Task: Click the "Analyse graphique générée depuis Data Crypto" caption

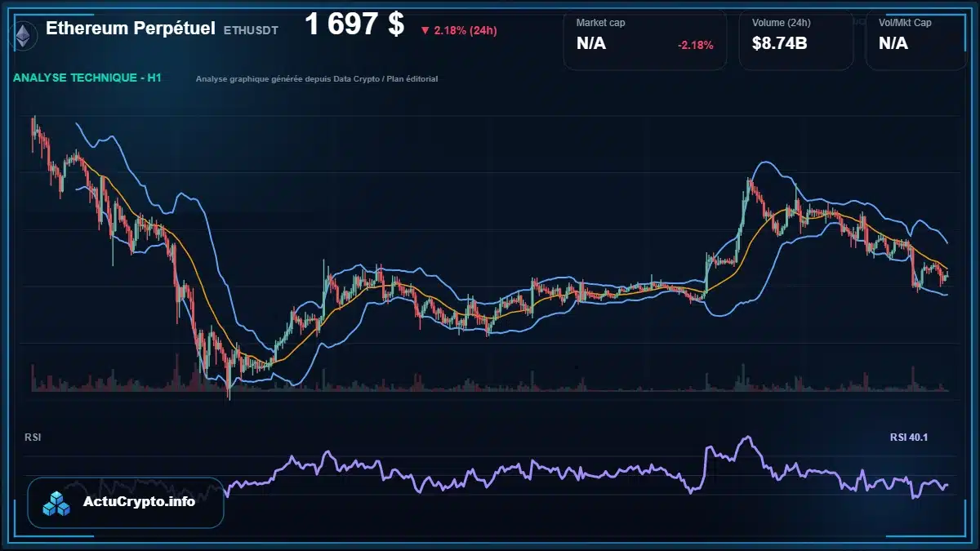Action: [317, 79]
